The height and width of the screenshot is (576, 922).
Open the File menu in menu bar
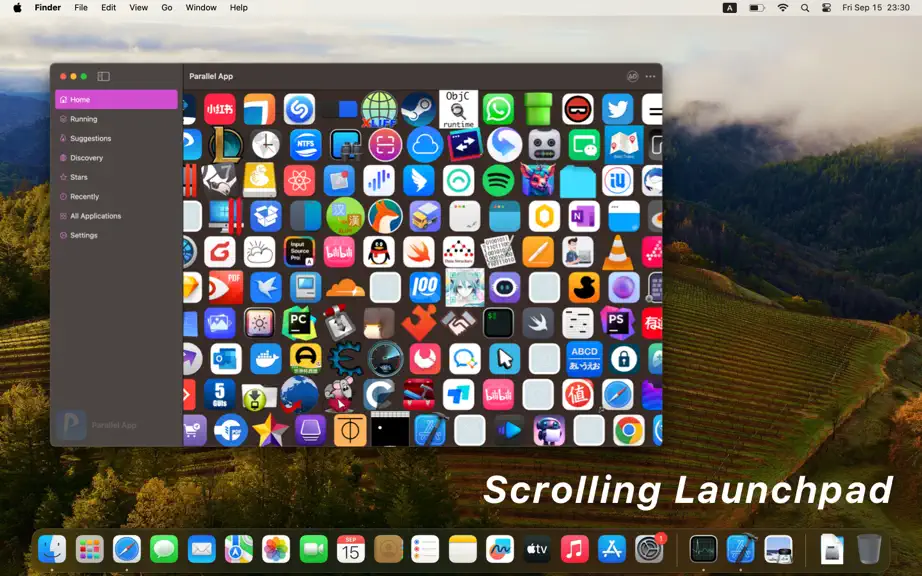click(81, 8)
